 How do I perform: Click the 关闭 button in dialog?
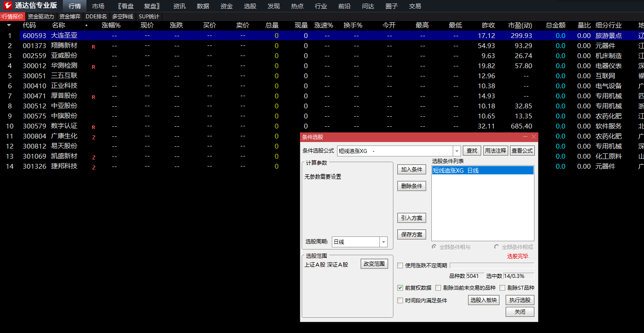[520, 312]
